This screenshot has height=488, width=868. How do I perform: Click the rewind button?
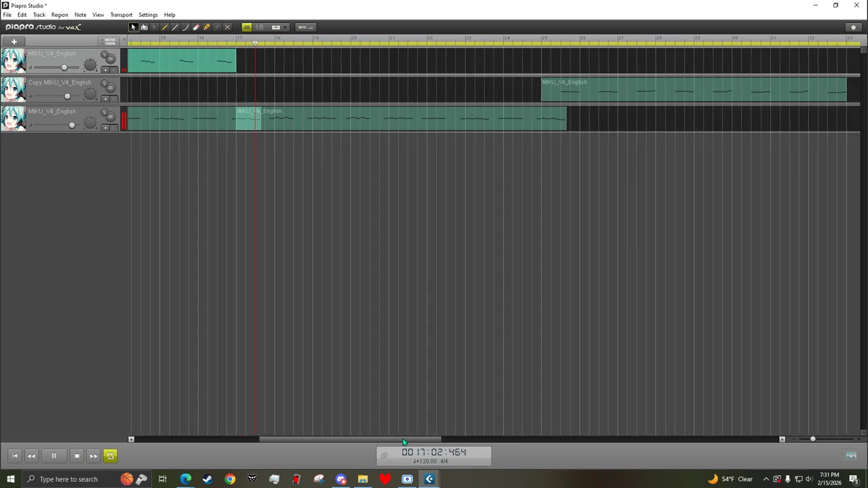click(31, 456)
